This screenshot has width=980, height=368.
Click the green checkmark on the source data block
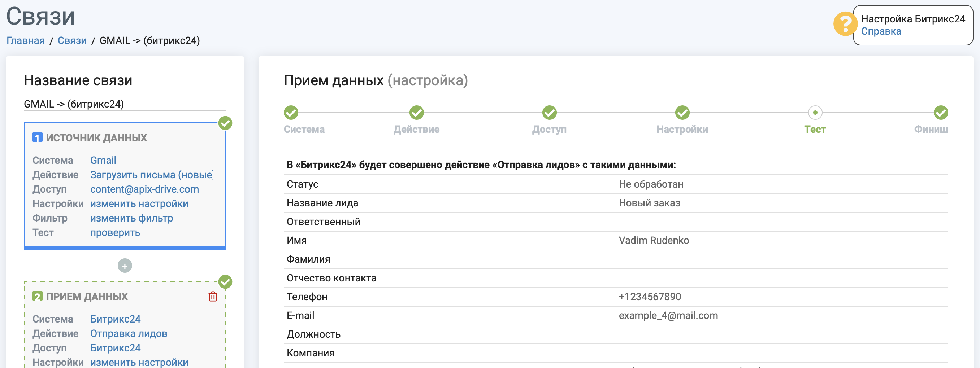[225, 123]
